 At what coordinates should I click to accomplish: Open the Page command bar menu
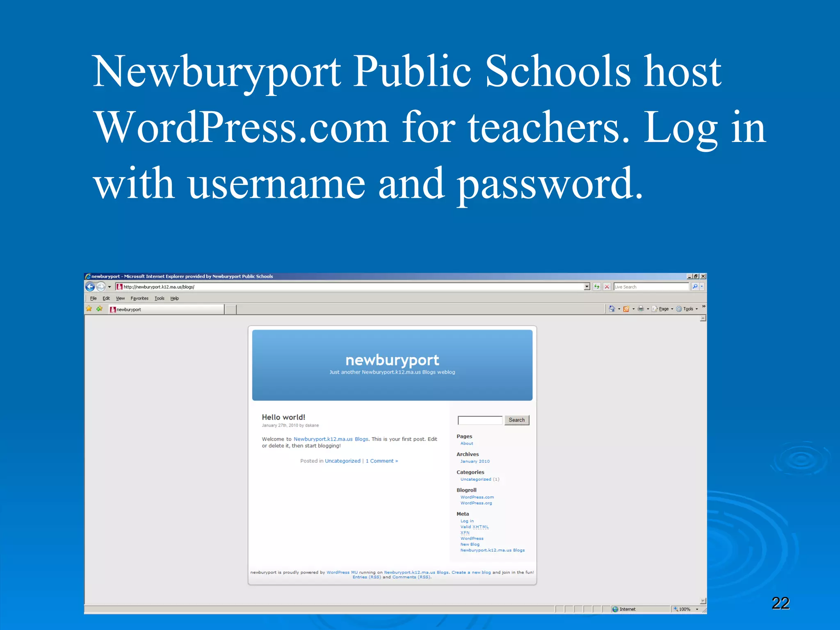(x=663, y=309)
